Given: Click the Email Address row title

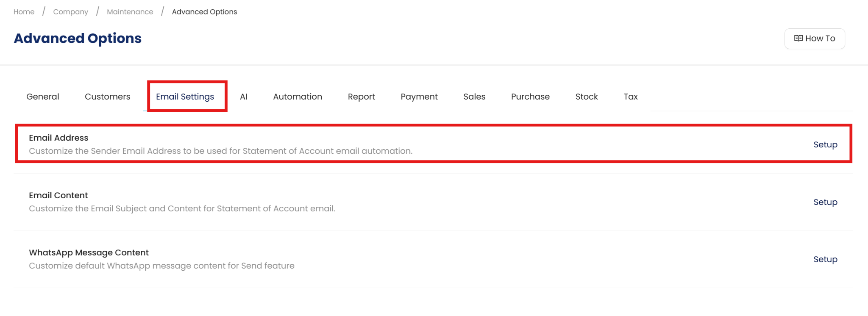Looking at the screenshot, I should [58, 138].
